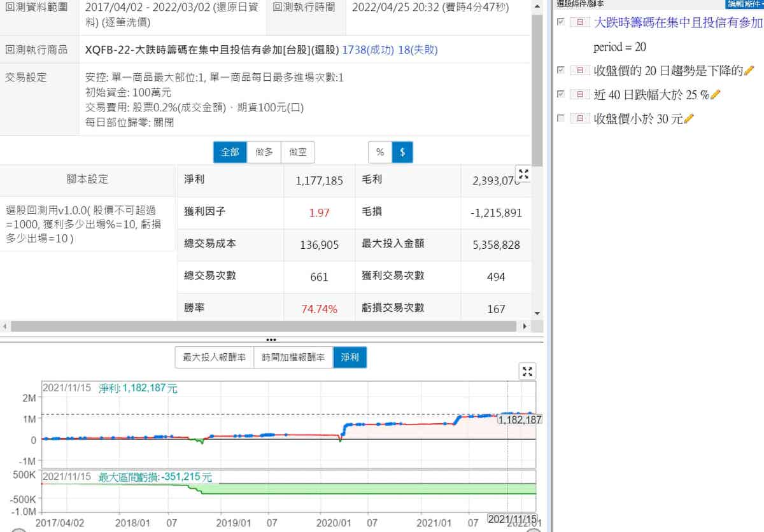Open the 1738(成功) results link

point(367,50)
